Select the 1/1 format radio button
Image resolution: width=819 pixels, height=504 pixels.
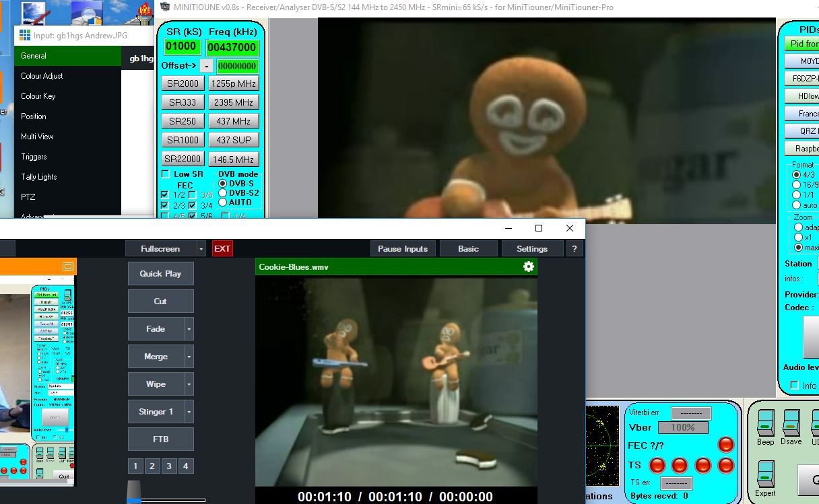(x=797, y=195)
